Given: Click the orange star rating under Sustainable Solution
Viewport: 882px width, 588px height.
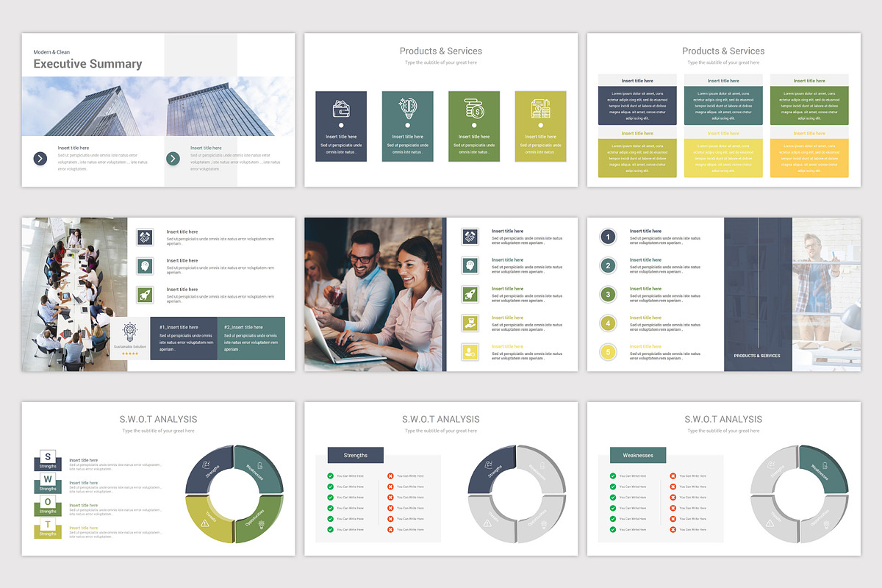Looking at the screenshot, I should point(130,354).
